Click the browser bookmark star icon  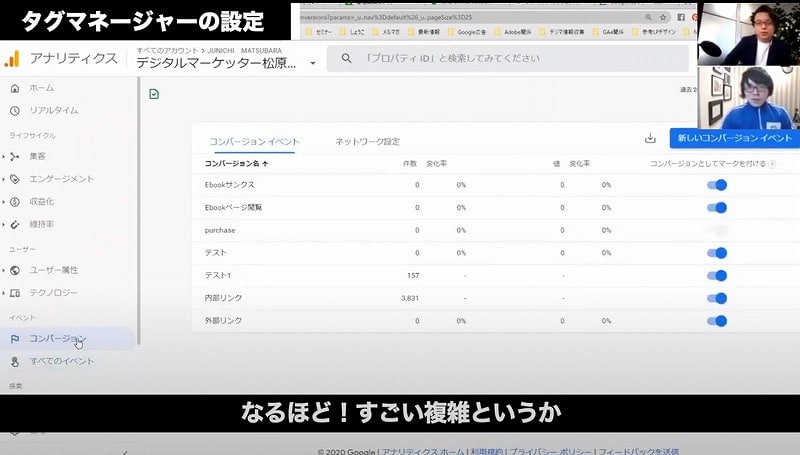click(663, 17)
